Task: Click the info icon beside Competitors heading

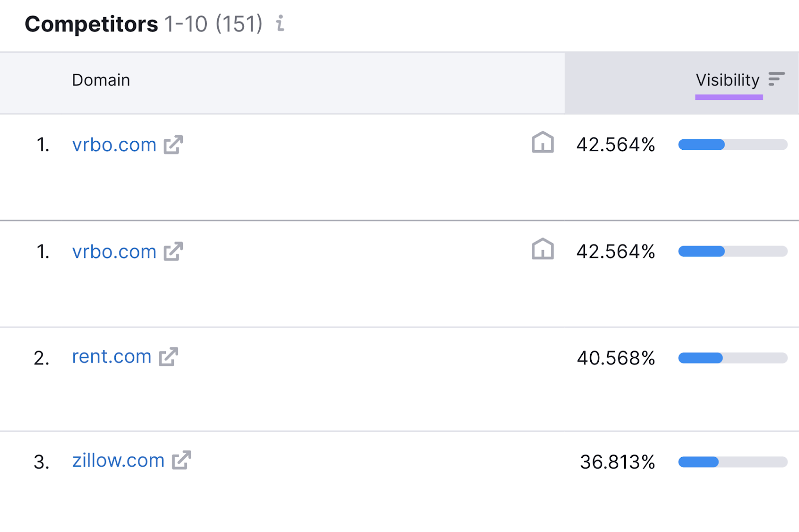Action: point(280,23)
